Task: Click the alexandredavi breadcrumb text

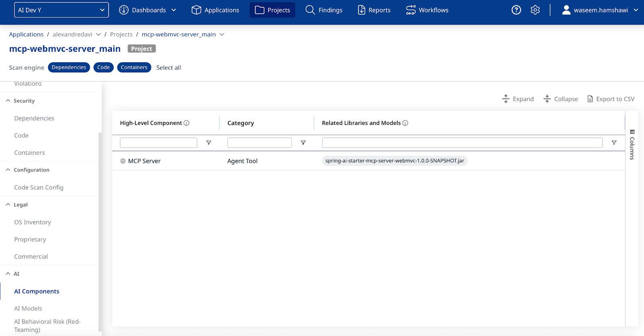Action: click(x=72, y=35)
